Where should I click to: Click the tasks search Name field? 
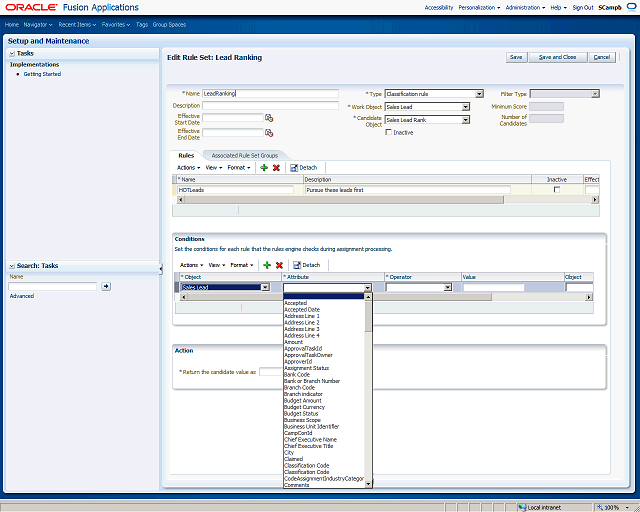[x=53, y=287]
